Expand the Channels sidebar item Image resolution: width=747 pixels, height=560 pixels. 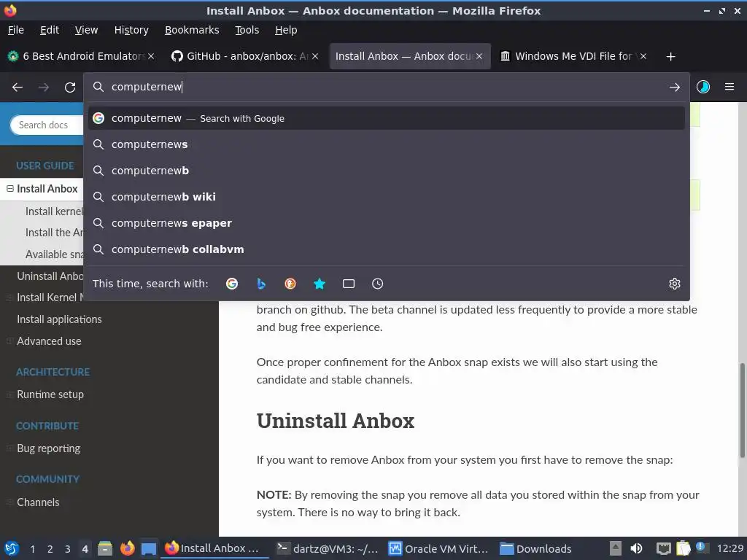[9, 502]
